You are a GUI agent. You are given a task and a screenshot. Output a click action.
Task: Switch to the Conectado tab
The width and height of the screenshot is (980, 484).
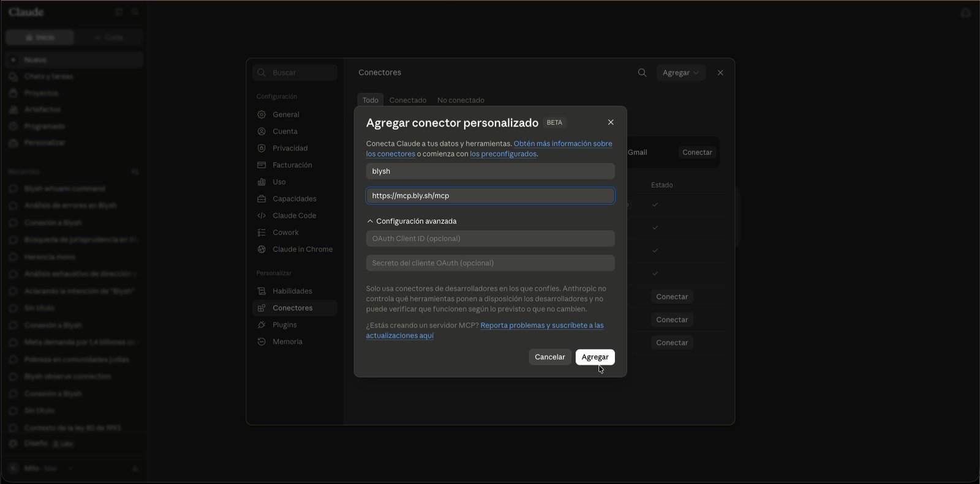[x=408, y=100]
